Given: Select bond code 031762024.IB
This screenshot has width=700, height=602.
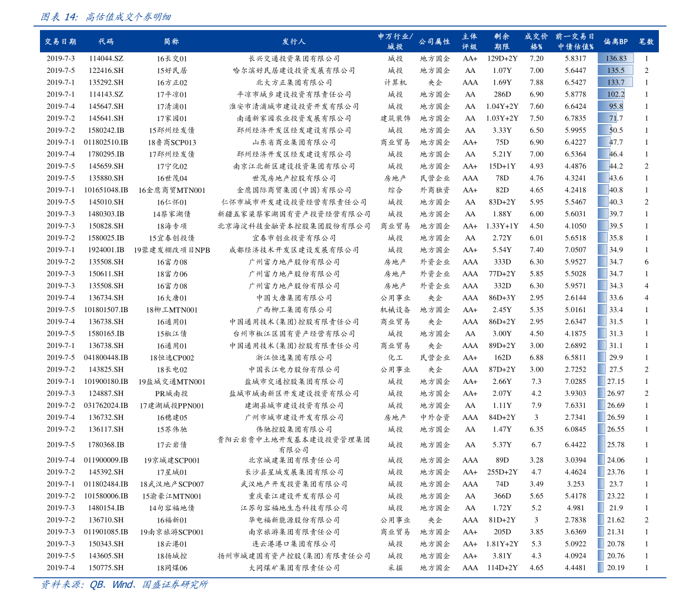Looking at the screenshot, I should point(106,406).
